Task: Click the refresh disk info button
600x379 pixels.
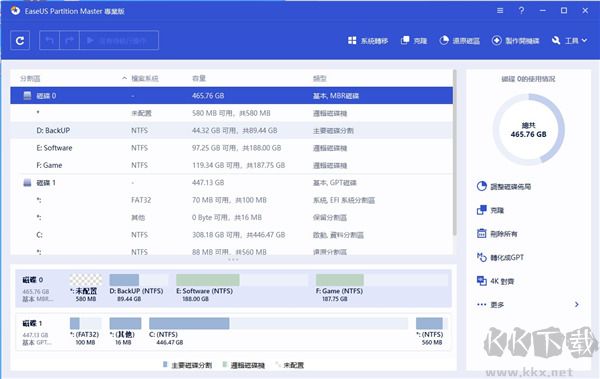Action: click(20, 40)
